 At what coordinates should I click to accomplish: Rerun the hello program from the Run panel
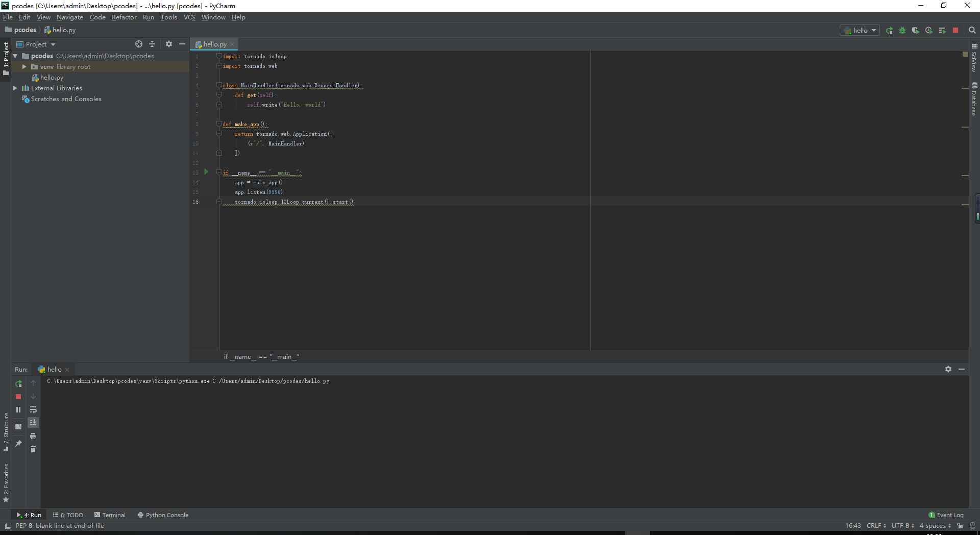click(18, 383)
